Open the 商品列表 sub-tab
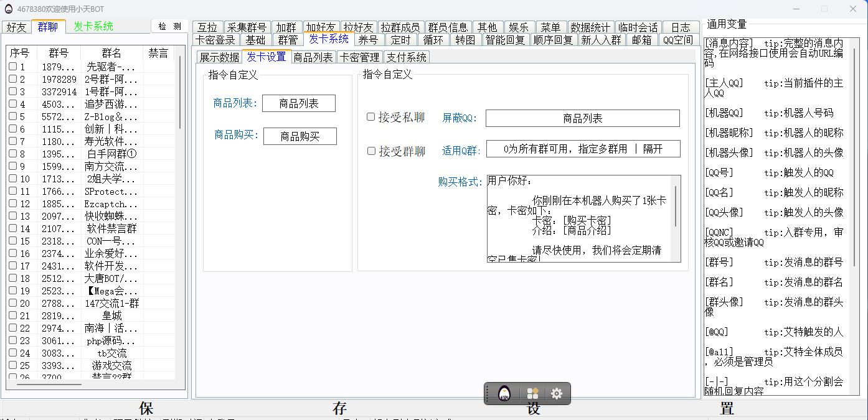Screen dimensions: 868x420 coord(313,57)
